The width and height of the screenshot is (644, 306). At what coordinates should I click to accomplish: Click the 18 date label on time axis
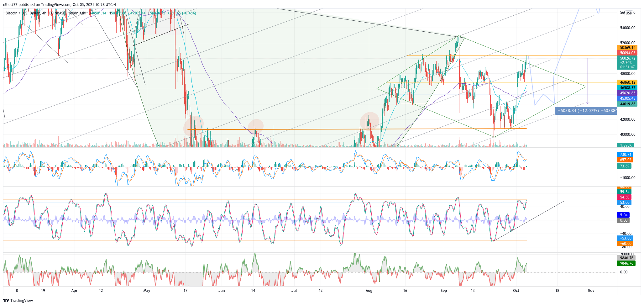click(557, 291)
